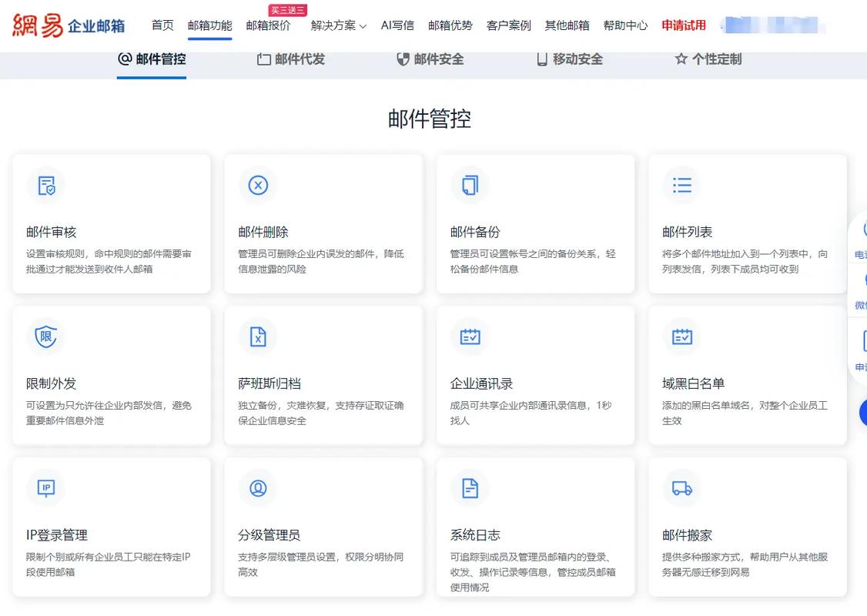The width and height of the screenshot is (867, 616).
Task: Select the 限制外发 shield icon
Action: (x=46, y=336)
